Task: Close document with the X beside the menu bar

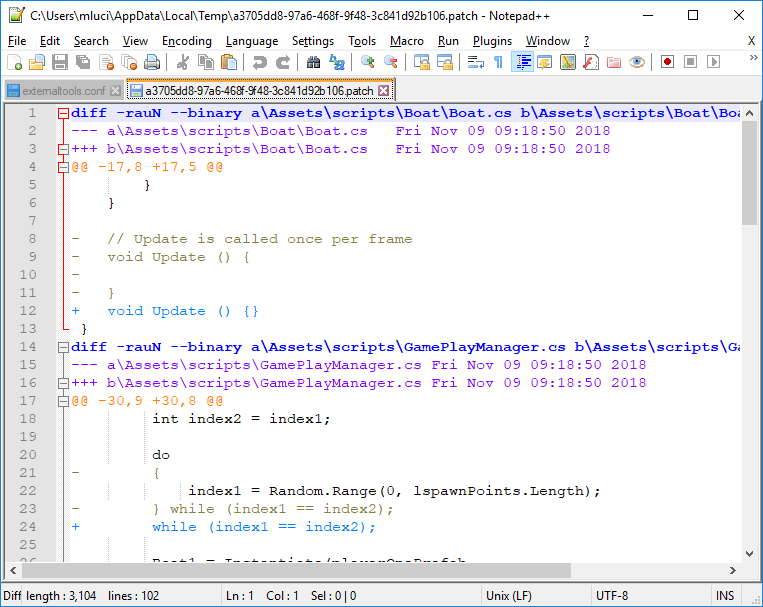Action: (751, 41)
